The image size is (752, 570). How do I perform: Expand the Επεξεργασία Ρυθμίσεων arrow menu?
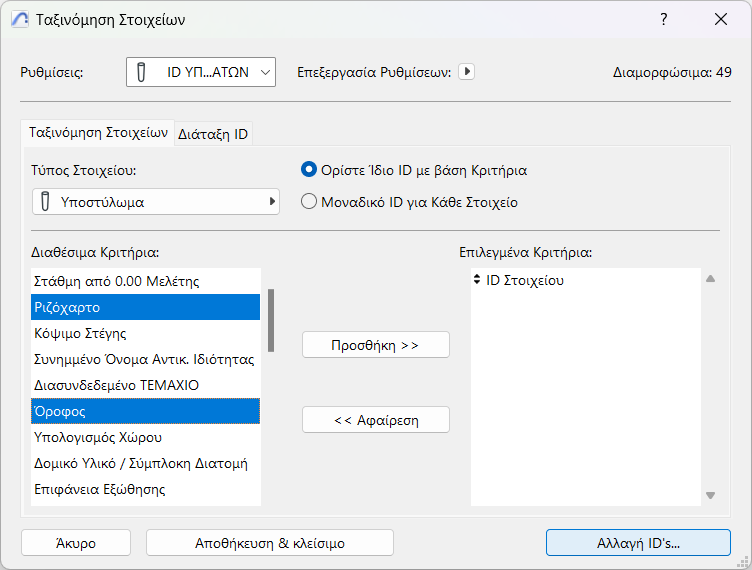click(465, 72)
